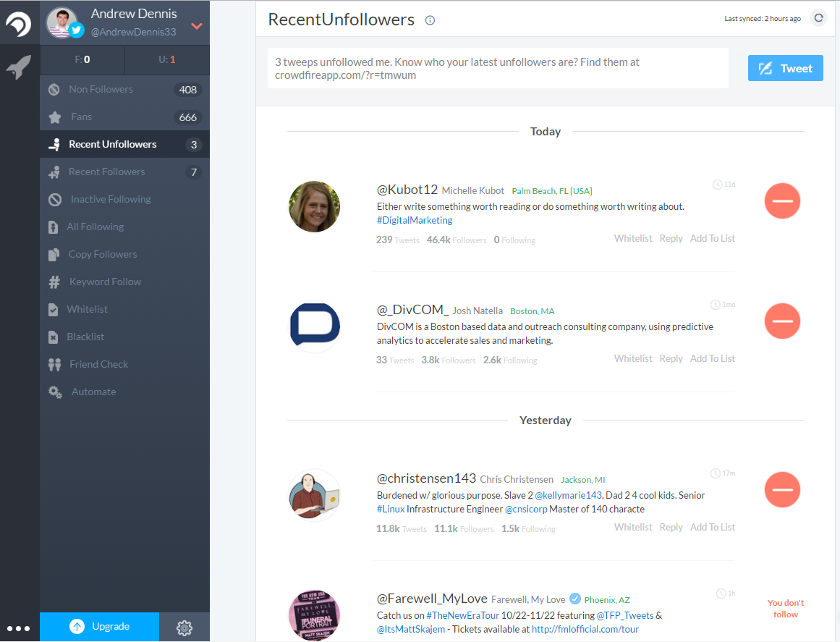The image size is (840, 642).
Task: Unfollow @Kubot12 with red minus button
Action: [782, 200]
